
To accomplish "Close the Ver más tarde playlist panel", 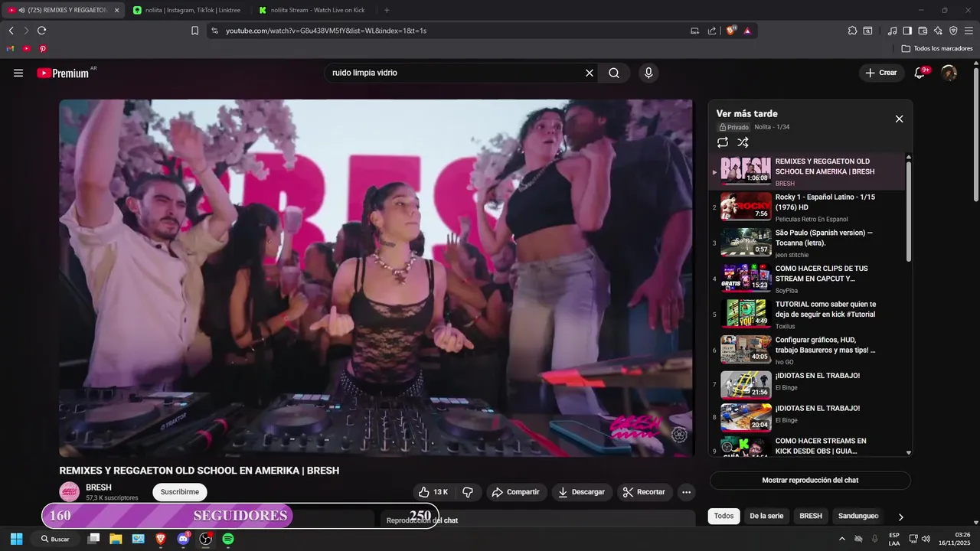I will pos(899,119).
